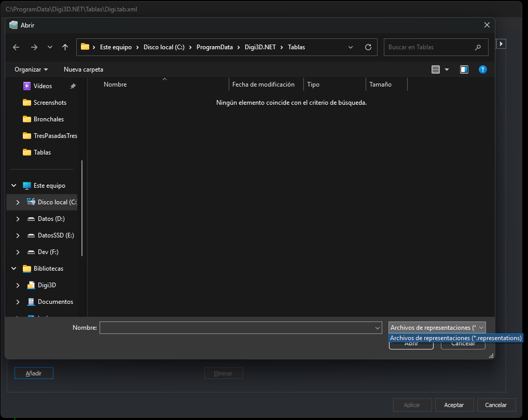Expand the Datos (D:) drive node
Image resolution: width=528 pixels, height=420 pixels.
point(18,219)
